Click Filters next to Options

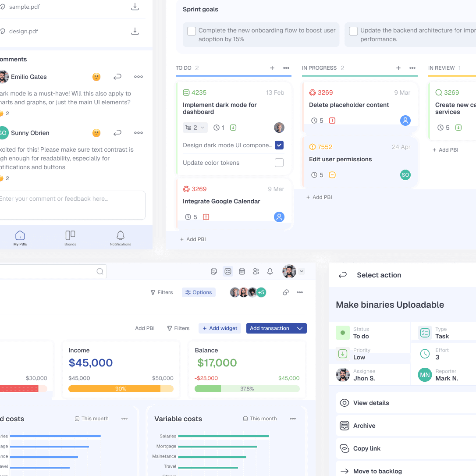pos(162,292)
